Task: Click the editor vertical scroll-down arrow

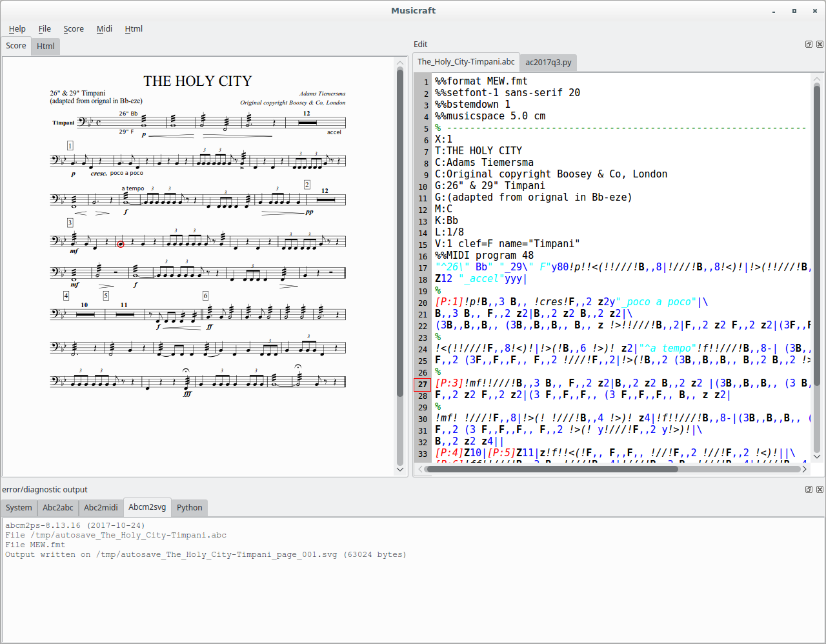Action: coord(816,456)
